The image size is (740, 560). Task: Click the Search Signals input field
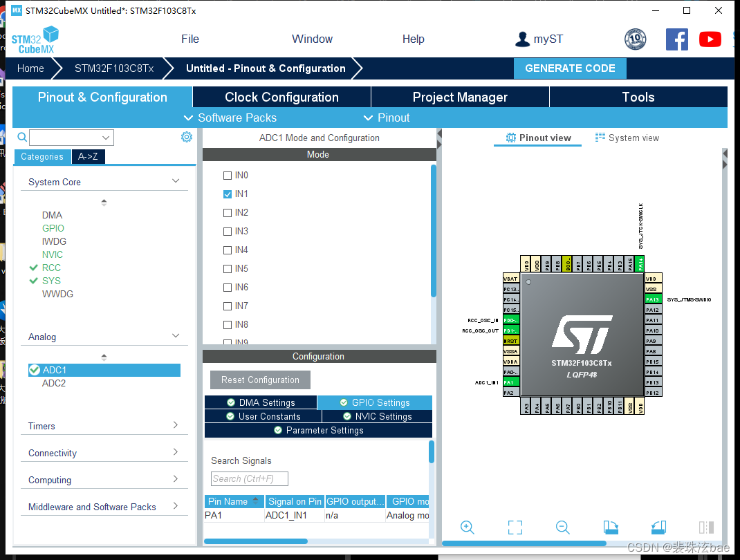click(x=249, y=478)
